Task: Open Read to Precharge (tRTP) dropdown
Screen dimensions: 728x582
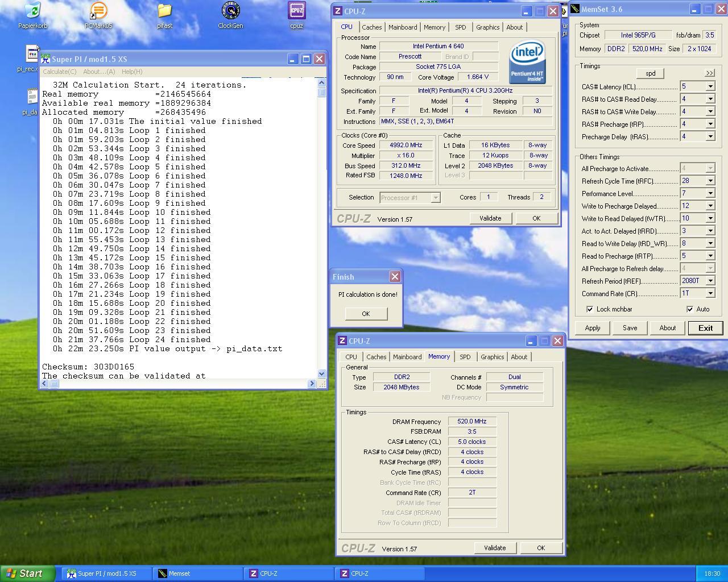Action: pos(710,256)
